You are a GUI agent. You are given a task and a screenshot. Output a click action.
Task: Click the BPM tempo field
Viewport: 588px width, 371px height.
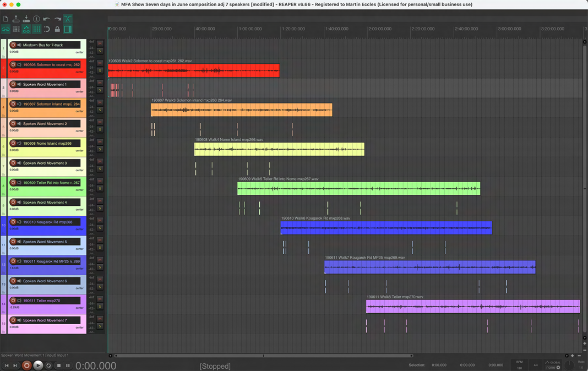[x=519, y=365]
